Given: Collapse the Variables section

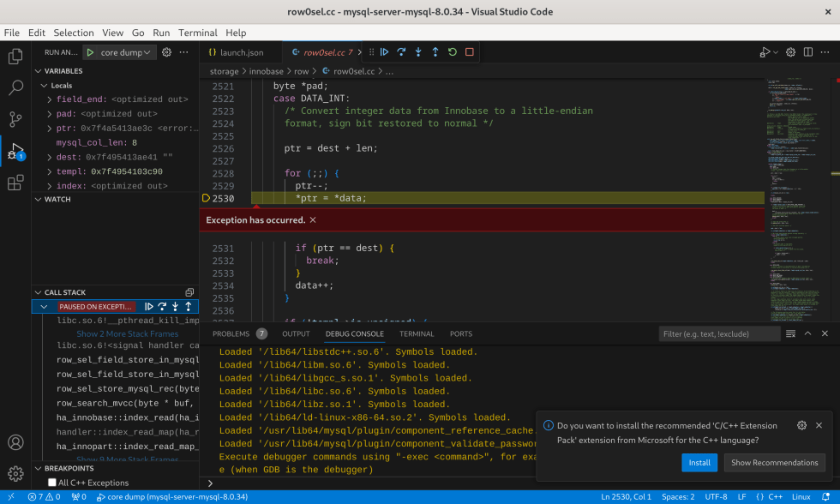Looking at the screenshot, I should (x=38, y=70).
